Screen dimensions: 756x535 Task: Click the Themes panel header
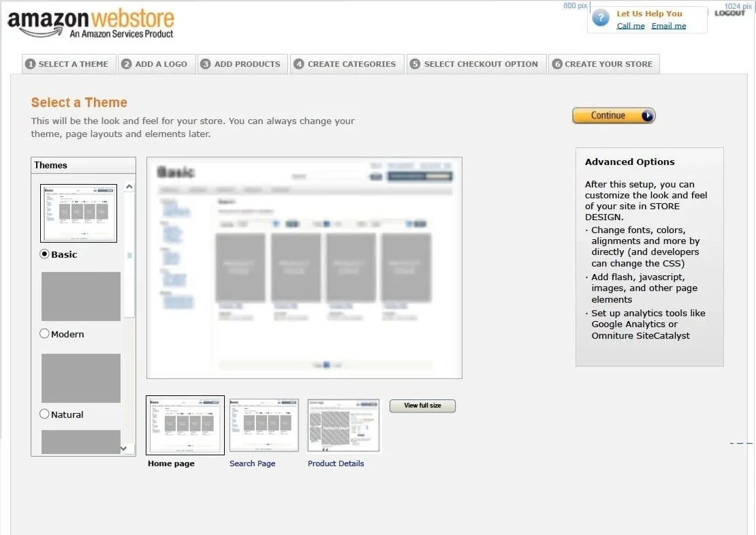[x=83, y=166]
